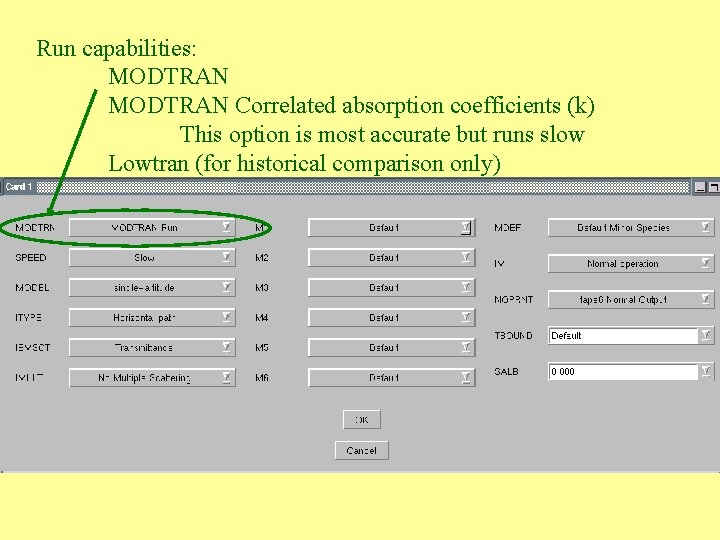
Task: Open the SPEED dropdown showing Slow
Action: 152,258
